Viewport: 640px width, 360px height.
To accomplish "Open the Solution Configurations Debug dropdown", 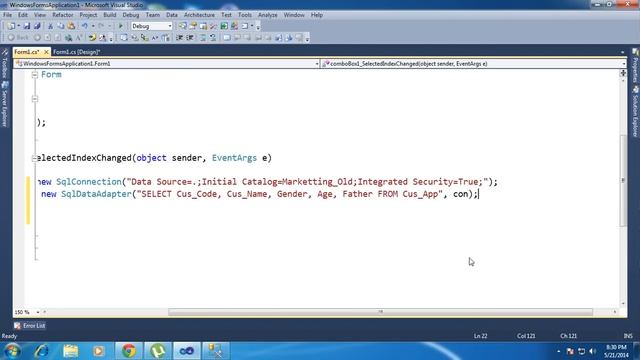I will point(152,26).
